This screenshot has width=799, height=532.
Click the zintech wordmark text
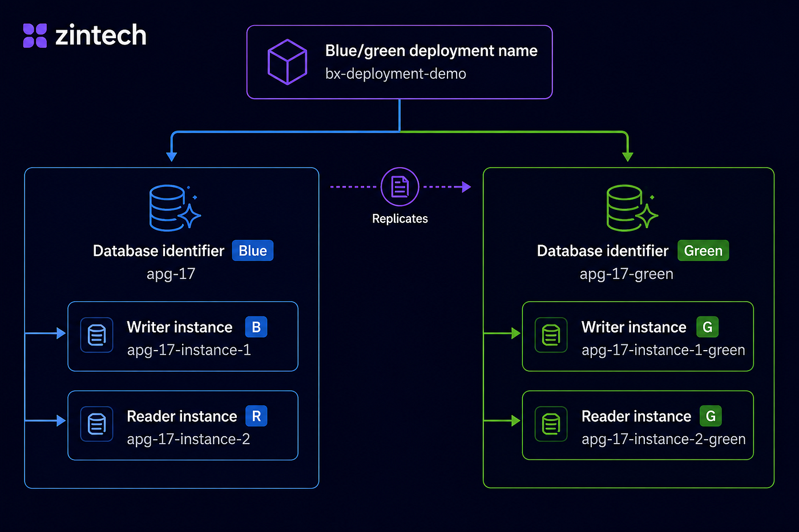101,35
